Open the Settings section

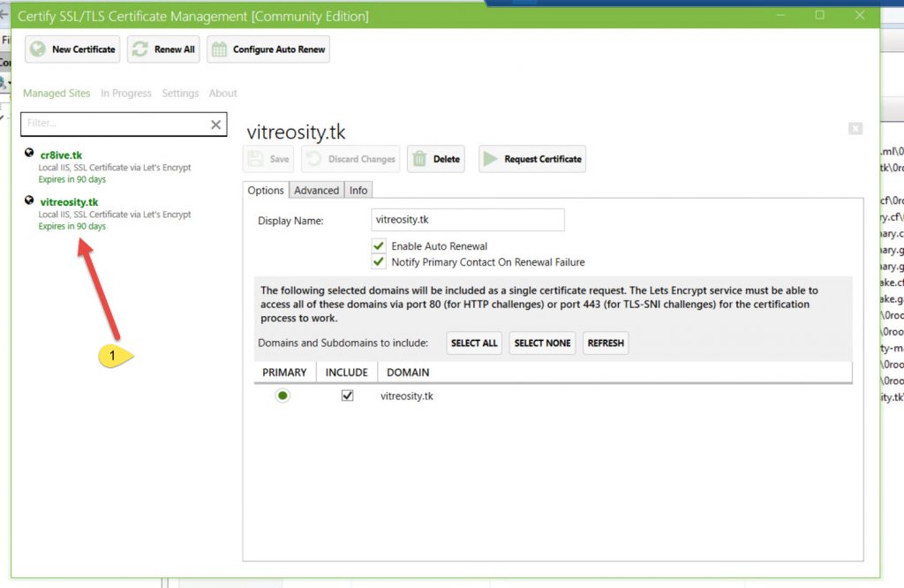180,94
